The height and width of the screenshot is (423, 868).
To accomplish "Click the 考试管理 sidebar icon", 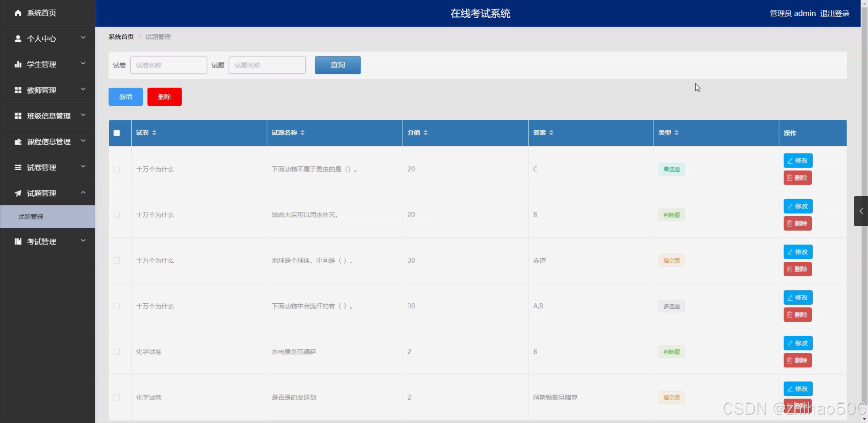I will pyautogui.click(x=18, y=241).
